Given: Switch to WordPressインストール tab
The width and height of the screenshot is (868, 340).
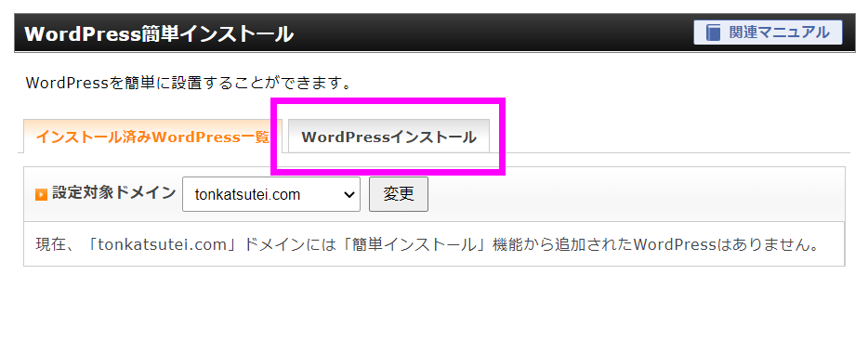Looking at the screenshot, I should [388, 137].
